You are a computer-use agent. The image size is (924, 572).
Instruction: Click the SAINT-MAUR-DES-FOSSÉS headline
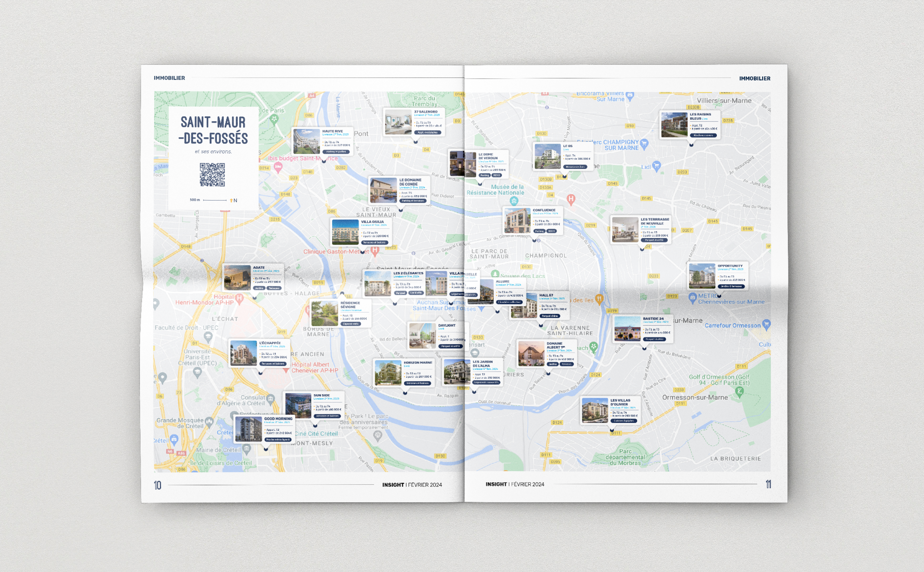click(213, 130)
